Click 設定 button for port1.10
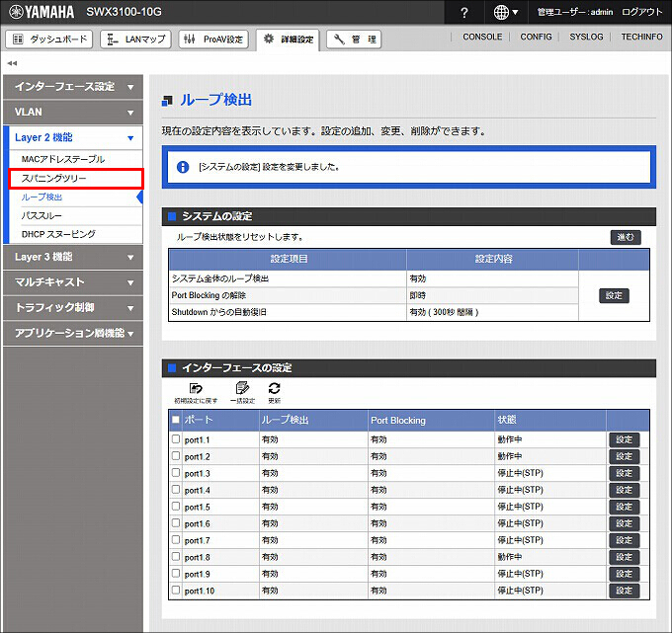Image resolution: width=672 pixels, height=633 pixels. 623,591
